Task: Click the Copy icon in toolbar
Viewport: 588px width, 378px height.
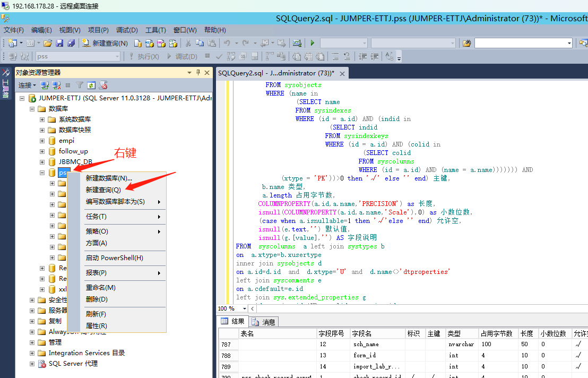Action: click(x=200, y=43)
